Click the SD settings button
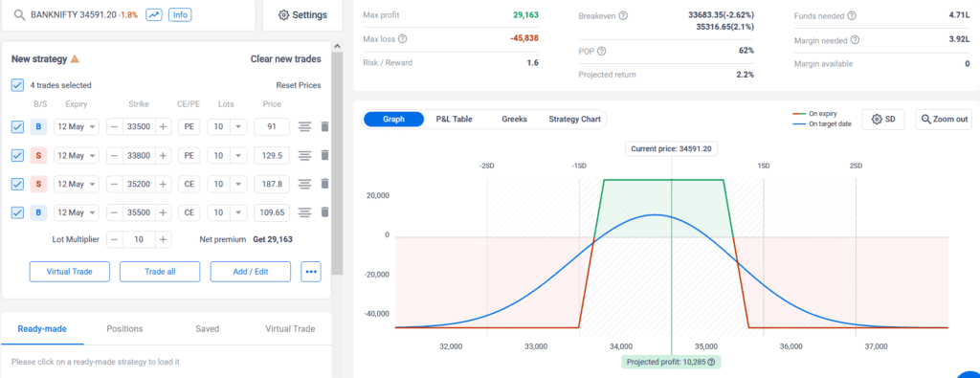Image resolution: width=980 pixels, height=378 pixels. point(883,120)
